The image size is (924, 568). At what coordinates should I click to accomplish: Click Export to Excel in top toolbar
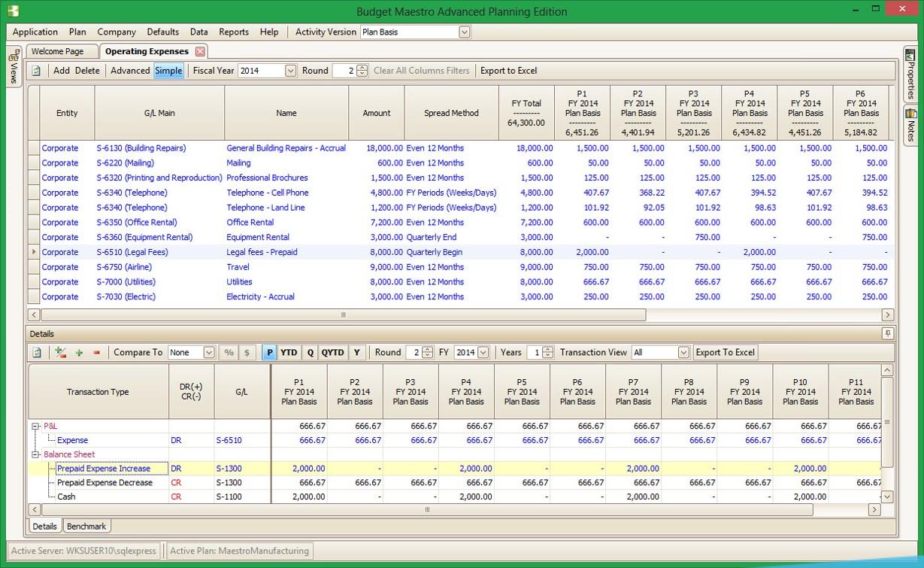point(509,71)
